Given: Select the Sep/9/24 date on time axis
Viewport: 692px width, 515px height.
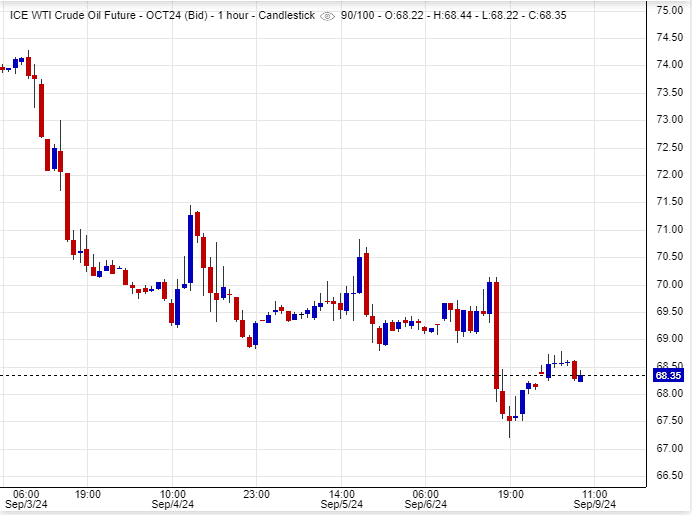Looking at the screenshot, I should pyautogui.click(x=594, y=506).
